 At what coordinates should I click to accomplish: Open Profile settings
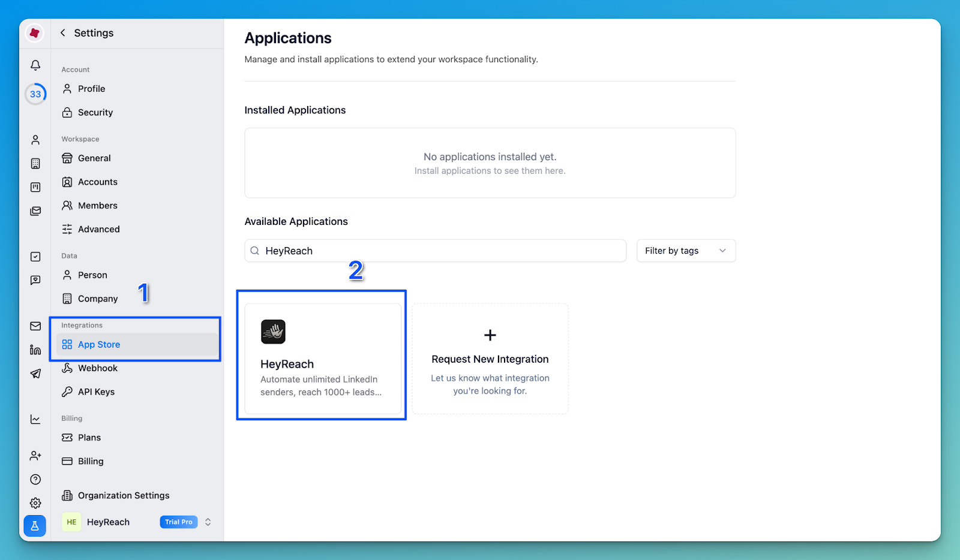[136, 89]
